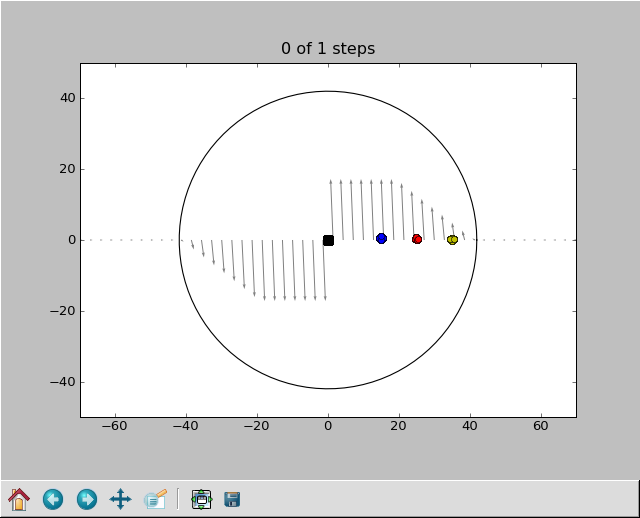The image size is (640, 518).
Task: Click the red circle marker
Action: coord(417,239)
